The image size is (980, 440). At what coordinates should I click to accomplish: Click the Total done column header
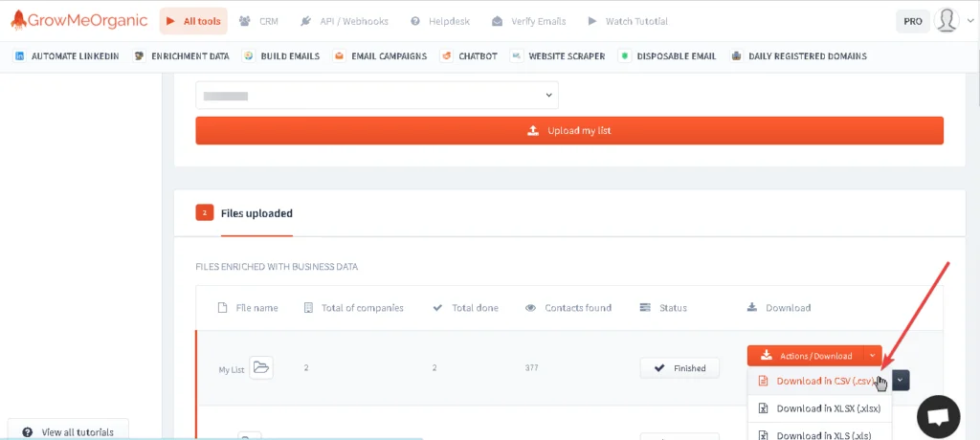(x=466, y=307)
